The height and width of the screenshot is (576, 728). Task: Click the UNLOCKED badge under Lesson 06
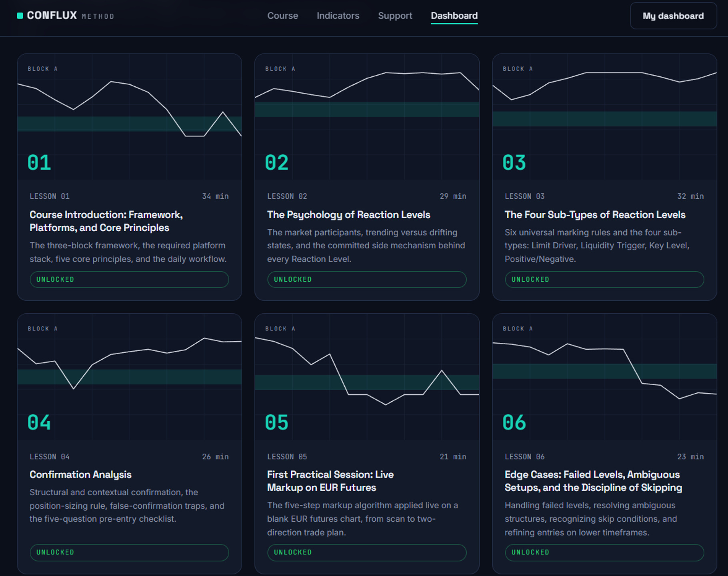click(x=604, y=552)
